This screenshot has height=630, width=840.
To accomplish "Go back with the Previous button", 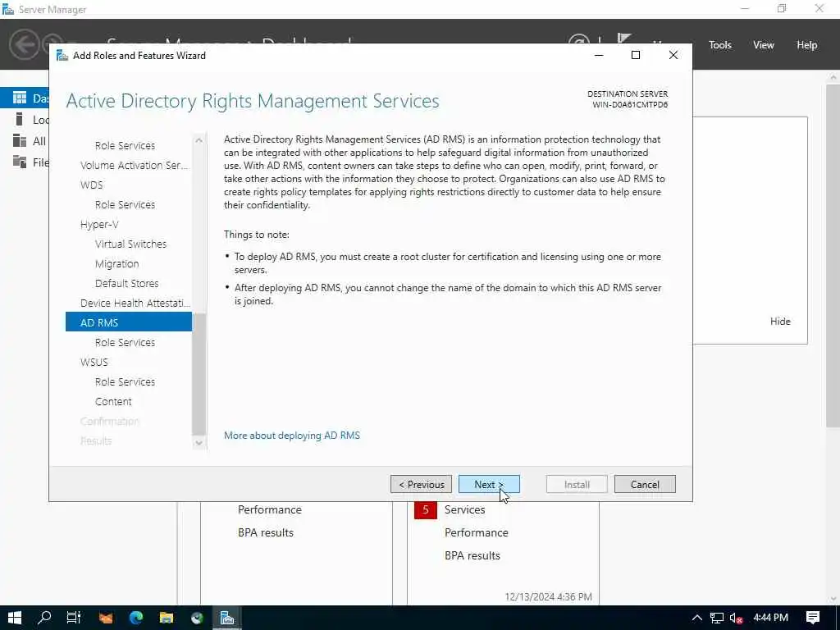I will (x=421, y=484).
